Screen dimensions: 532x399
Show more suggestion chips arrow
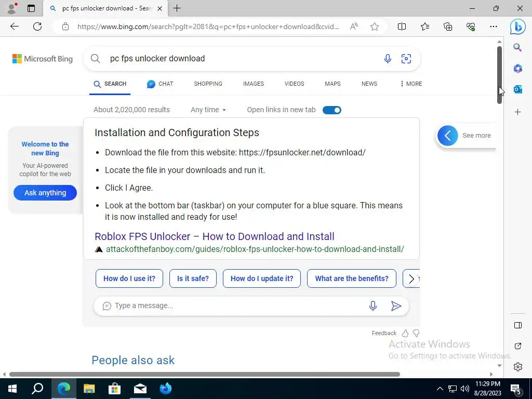[x=411, y=278]
